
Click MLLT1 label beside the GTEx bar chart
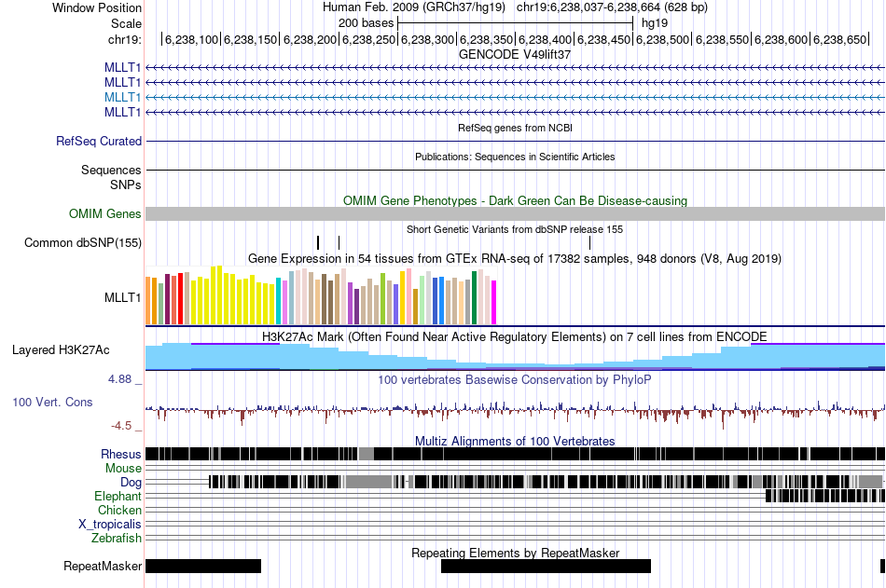click(122, 297)
